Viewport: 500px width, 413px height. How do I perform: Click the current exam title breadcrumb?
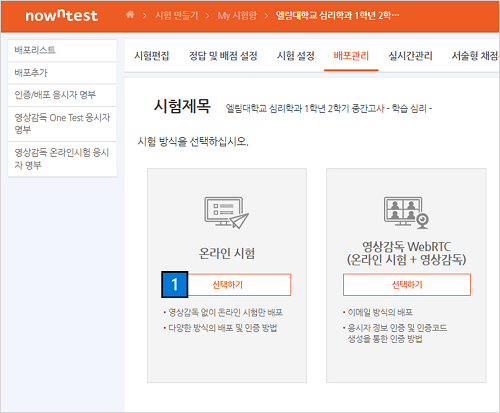pyautogui.click(x=337, y=15)
